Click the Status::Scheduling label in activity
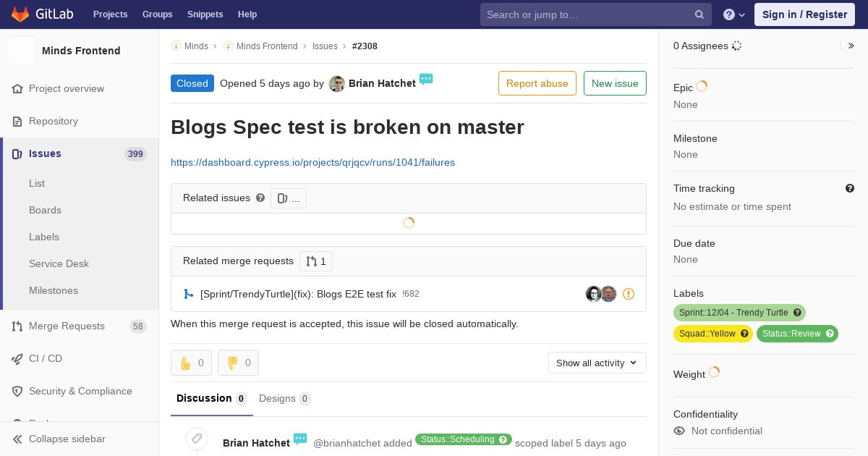 (464, 439)
